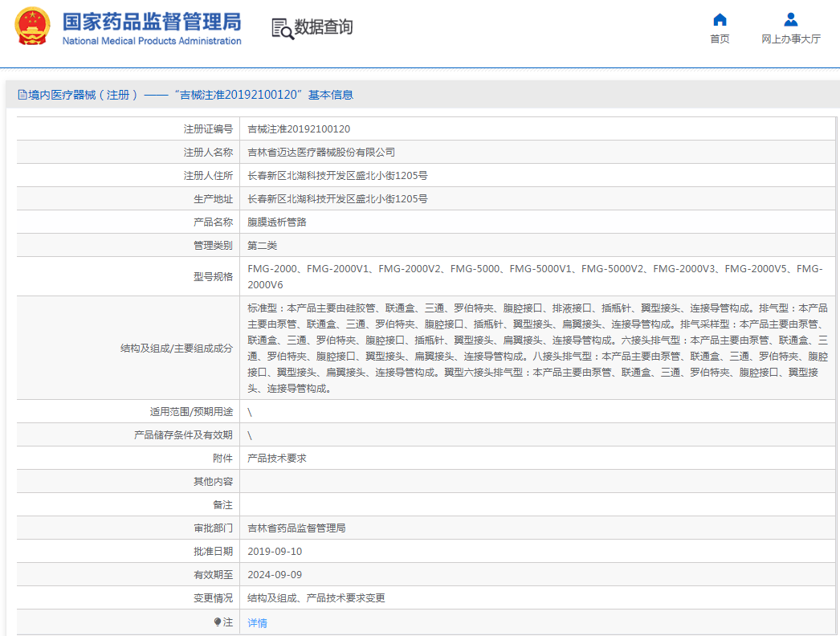The height and width of the screenshot is (636, 840).
Task: Click the 其他内容 row label
Action: click(x=214, y=482)
